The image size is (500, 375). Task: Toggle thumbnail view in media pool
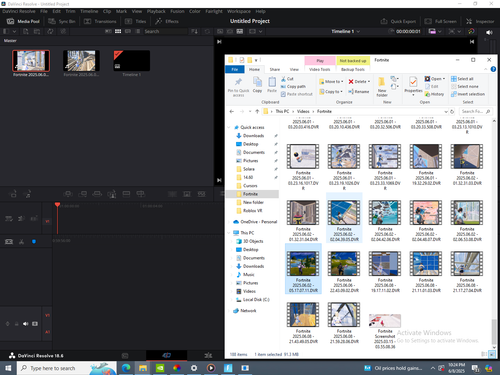[x=118, y=31]
